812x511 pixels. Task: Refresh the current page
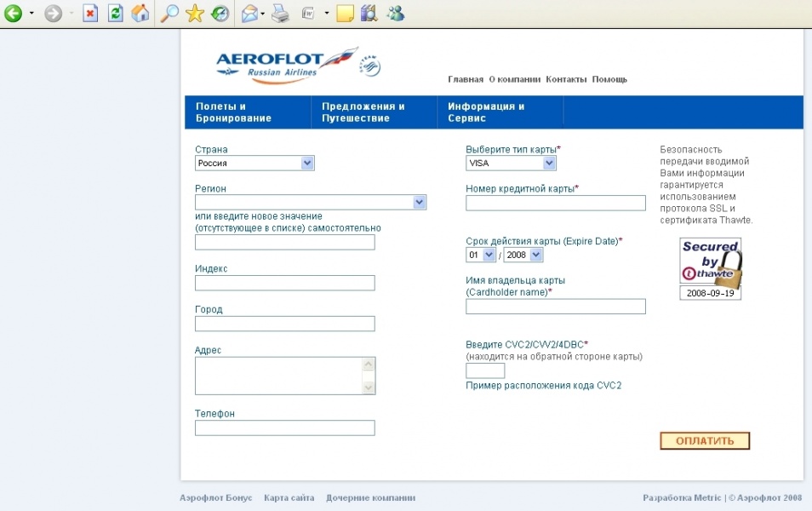pos(115,14)
